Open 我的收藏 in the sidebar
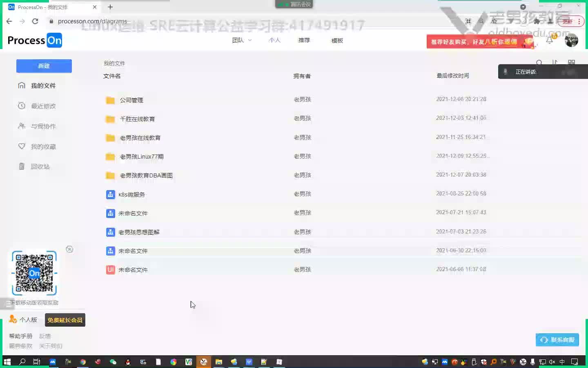Image resolution: width=588 pixels, height=368 pixels. 43,146
